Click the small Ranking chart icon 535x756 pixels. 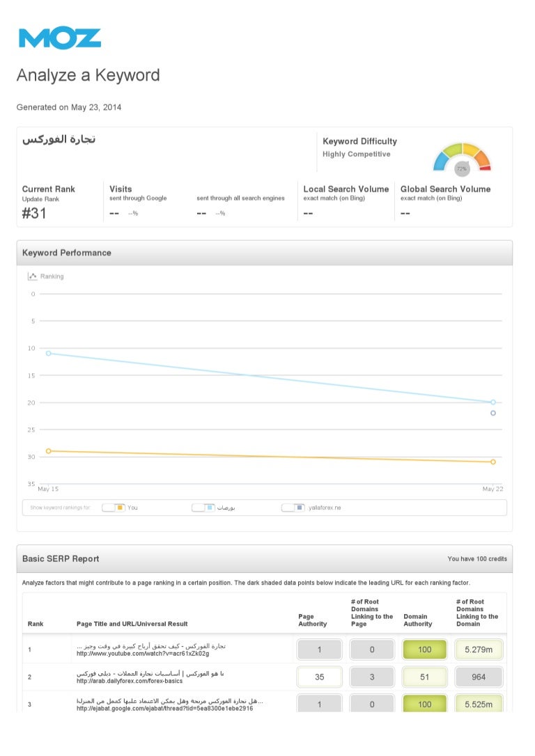(x=32, y=276)
